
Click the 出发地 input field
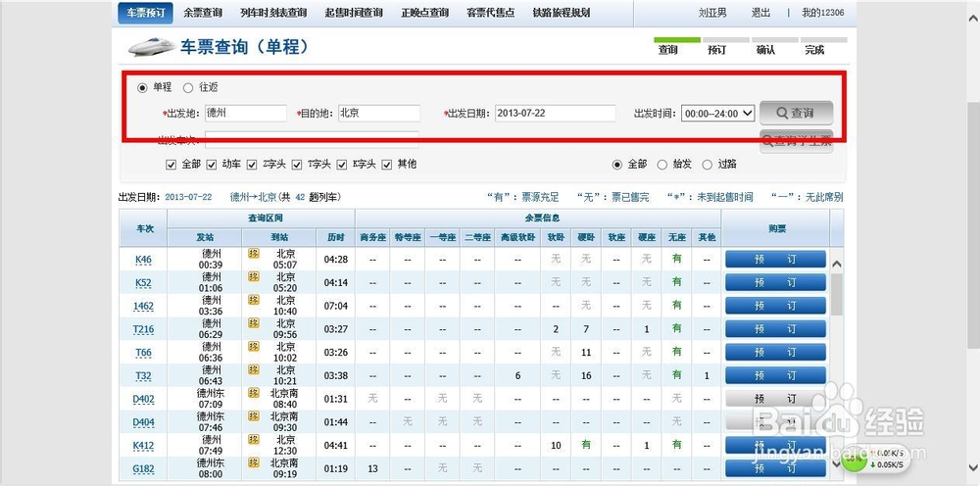[x=246, y=113]
